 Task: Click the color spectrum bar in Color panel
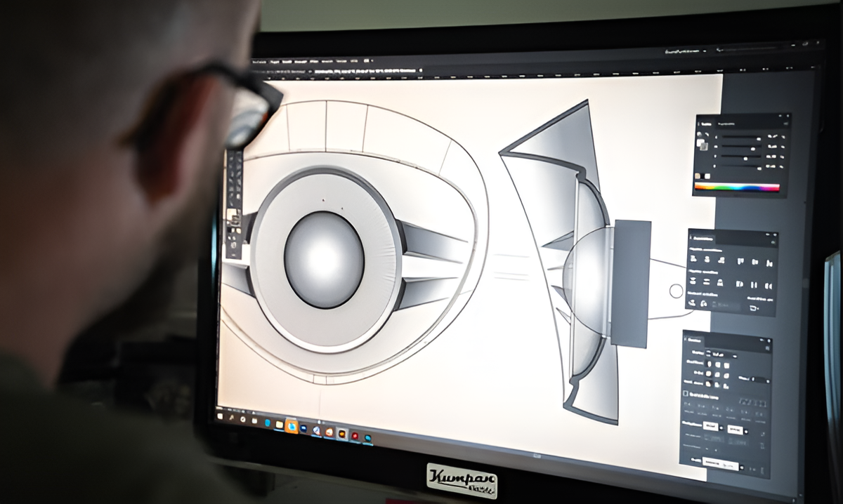click(737, 187)
